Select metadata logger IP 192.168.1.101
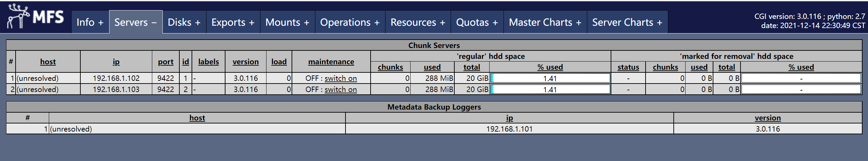This screenshot has height=161, width=868. (x=509, y=129)
